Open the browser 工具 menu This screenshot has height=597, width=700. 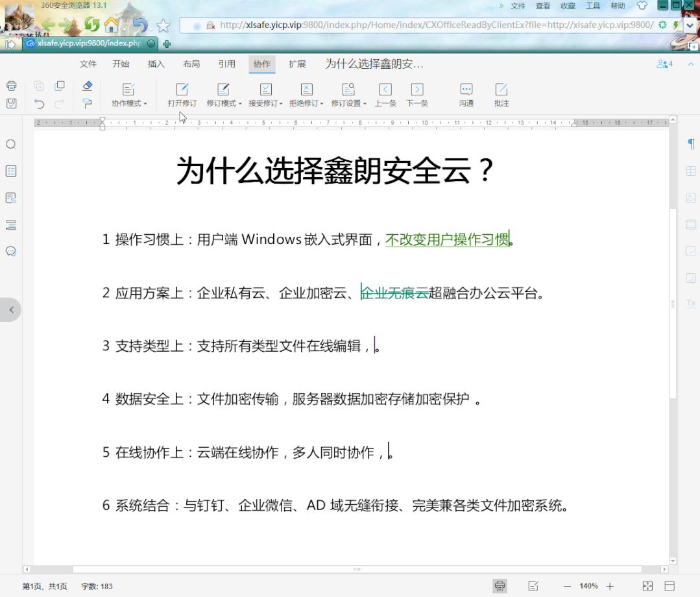point(592,6)
